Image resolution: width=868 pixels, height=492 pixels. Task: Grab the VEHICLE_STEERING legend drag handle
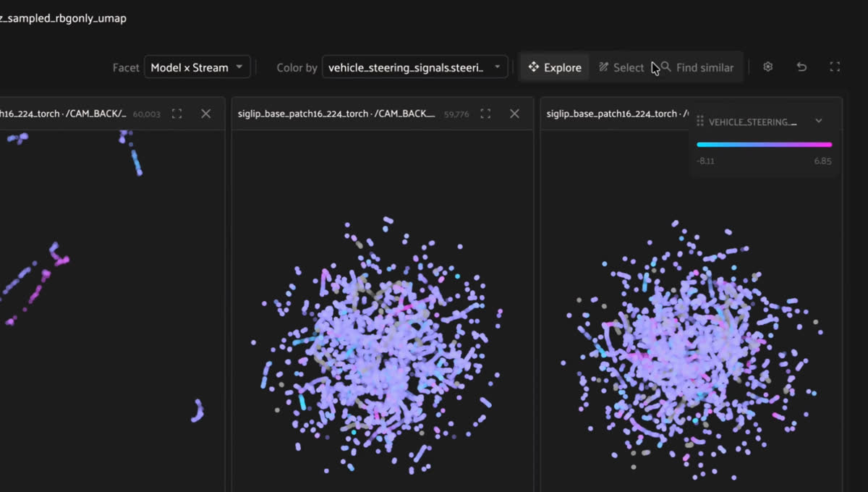(700, 122)
